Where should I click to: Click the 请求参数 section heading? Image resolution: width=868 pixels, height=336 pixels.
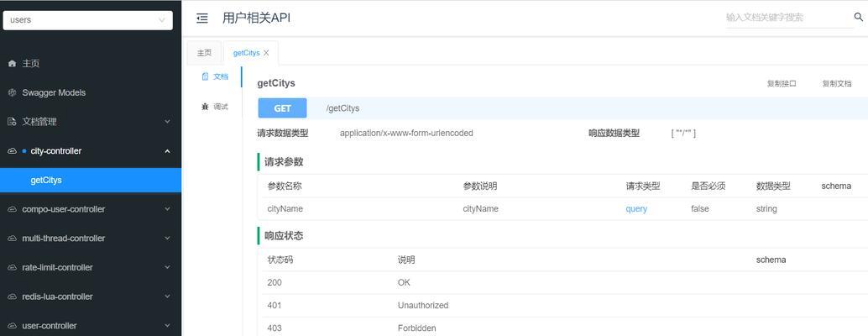point(284,162)
